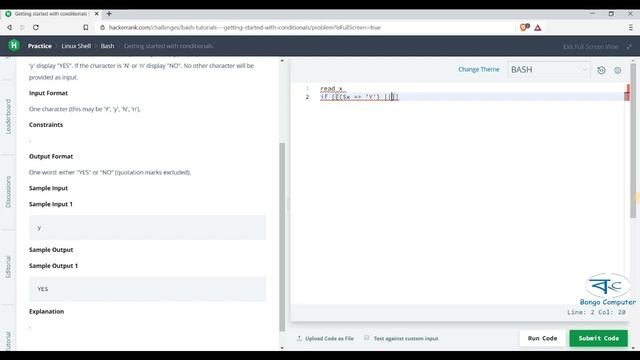The height and width of the screenshot is (360, 640).
Task: Open the Bash breadcrumb link
Action: pos(107,46)
